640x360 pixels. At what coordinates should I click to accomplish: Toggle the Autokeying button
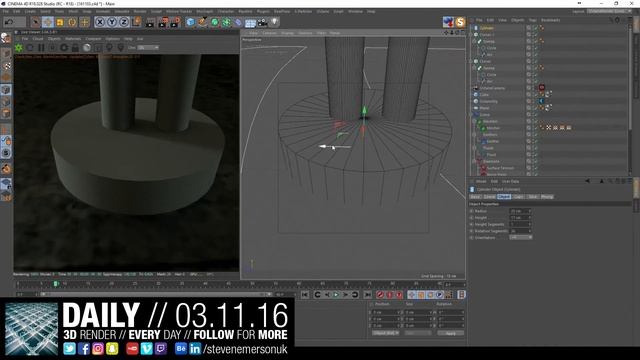389,295
